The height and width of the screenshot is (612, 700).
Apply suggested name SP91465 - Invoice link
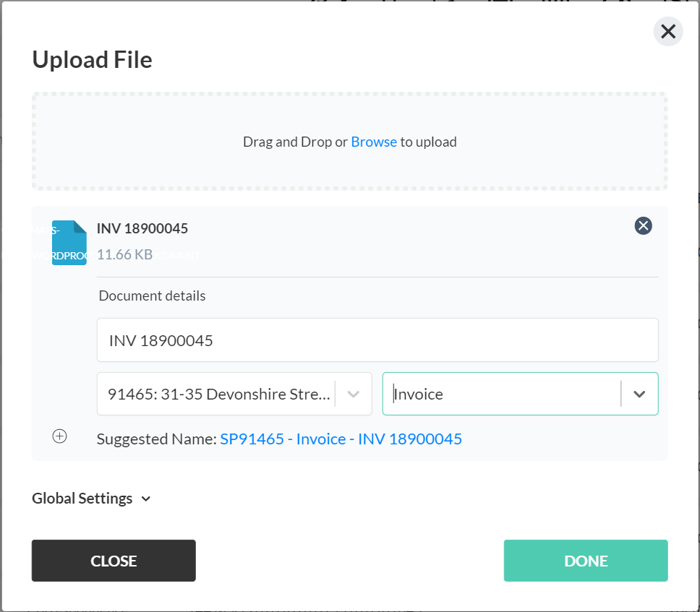(341, 439)
